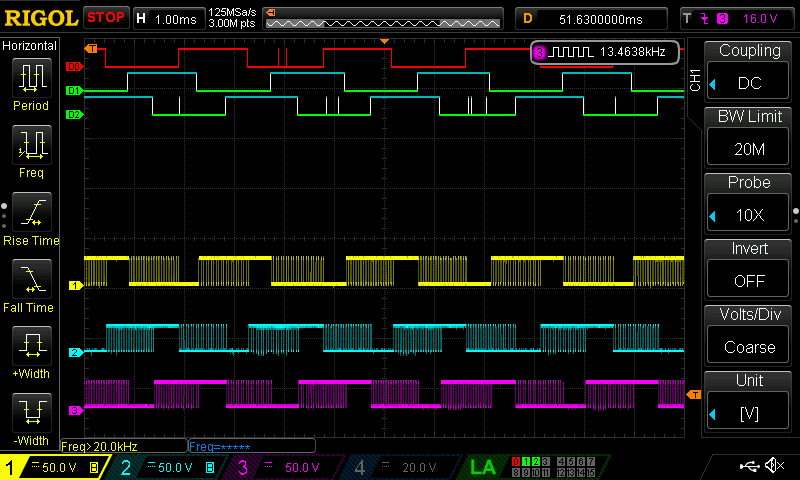Click the D1 digital channel label

tap(74, 90)
